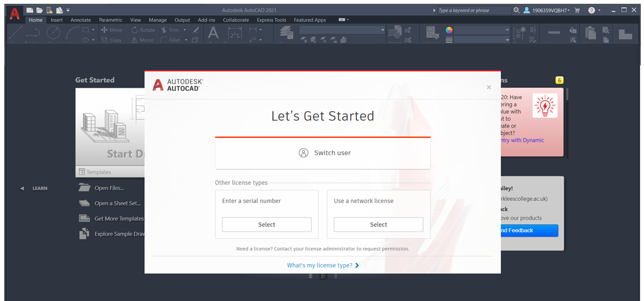Click the Help question mark icon
This screenshot has height=301, width=644.
(591, 10)
